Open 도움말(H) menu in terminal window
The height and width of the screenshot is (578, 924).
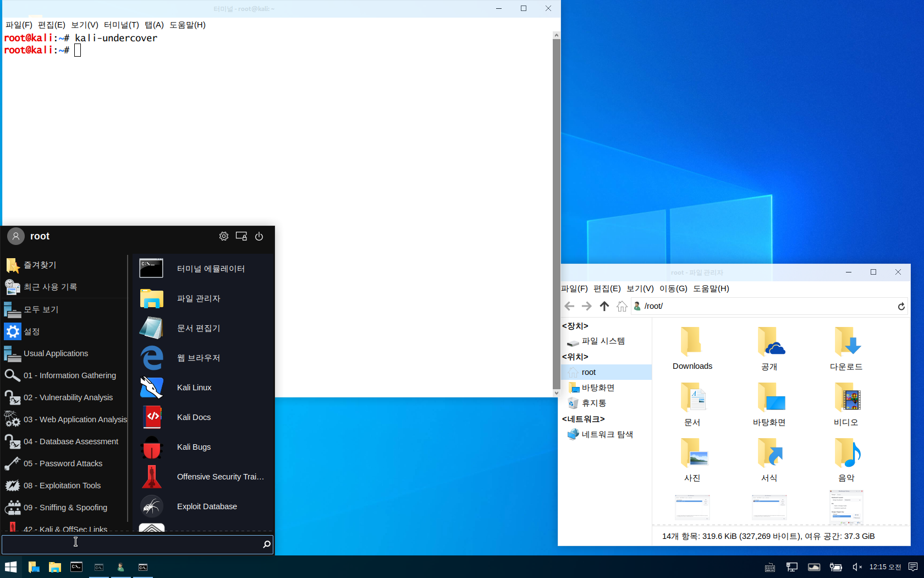(x=188, y=25)
